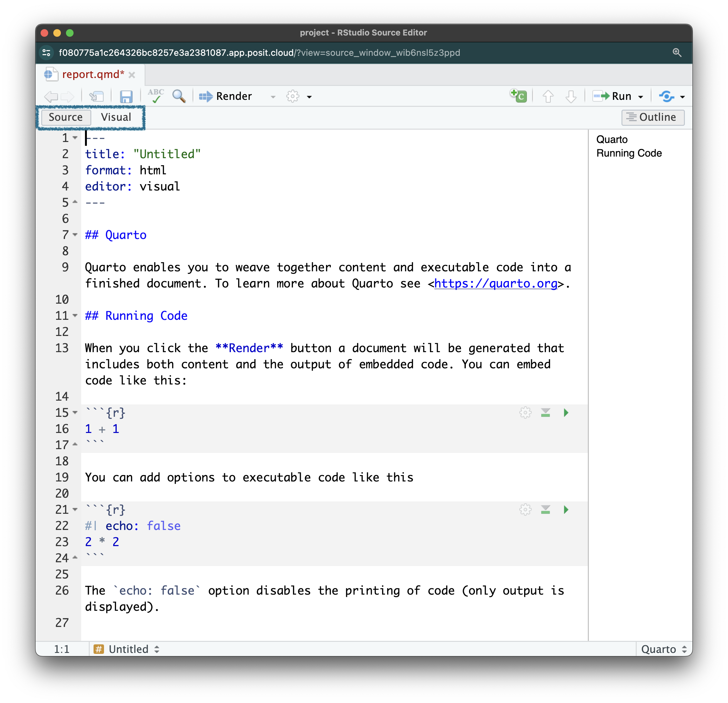
Task: Go to previous chunk with the up arrow
Action: (x=548, y=97)
